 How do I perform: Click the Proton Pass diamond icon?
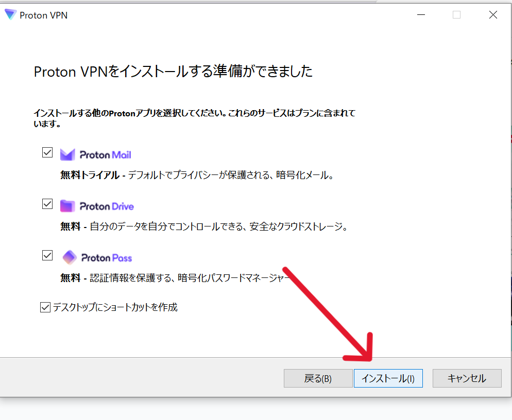(70, 257)
